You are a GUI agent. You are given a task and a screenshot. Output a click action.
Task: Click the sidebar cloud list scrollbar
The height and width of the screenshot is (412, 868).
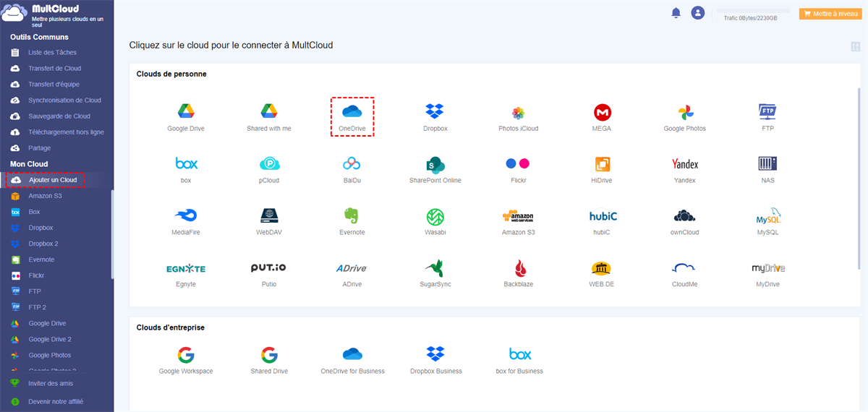click(x=112, y=234)
